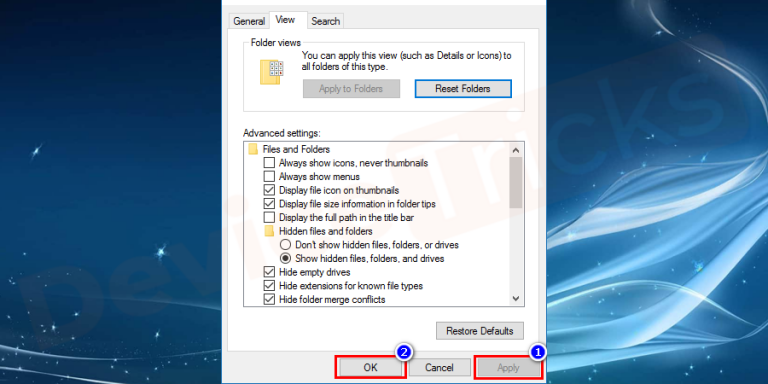Click scroll down arrow in Advanced settings
The height and width of the screenshot is (384, 768).
[x=516, y=298]
